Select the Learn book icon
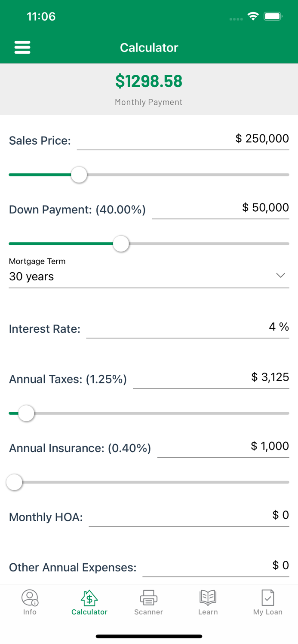This screenshot has height=644, width=298. [x=208, y=598]
